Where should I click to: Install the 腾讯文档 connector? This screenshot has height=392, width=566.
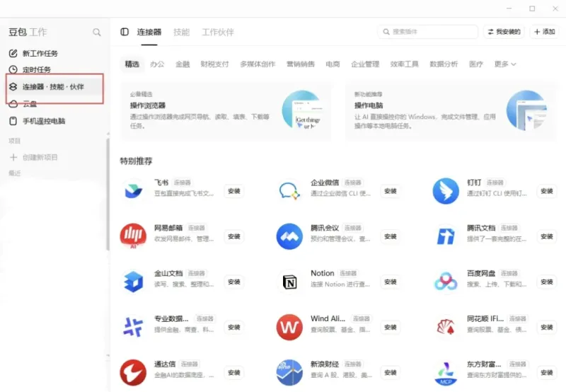coord(547,236)
